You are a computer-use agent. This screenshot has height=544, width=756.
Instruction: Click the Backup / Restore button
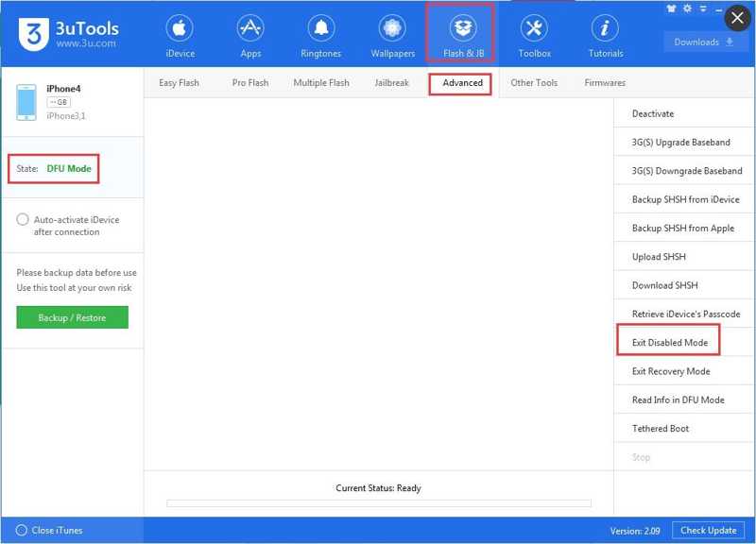coord(73,317)
